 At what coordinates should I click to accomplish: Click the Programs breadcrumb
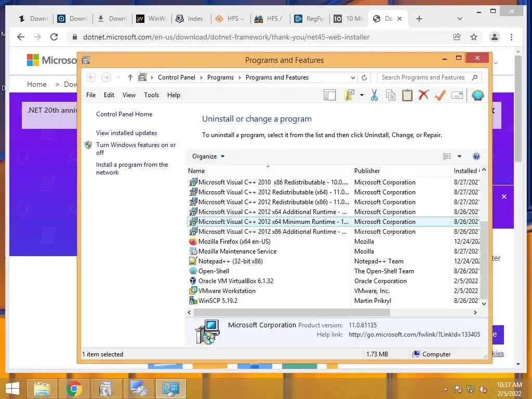(x=220, y=78)
